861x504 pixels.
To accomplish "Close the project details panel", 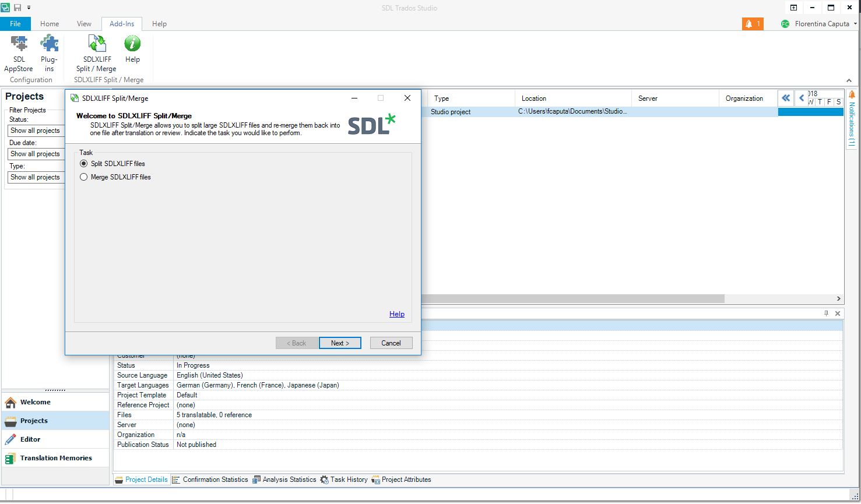I will [x=838, y=313].
